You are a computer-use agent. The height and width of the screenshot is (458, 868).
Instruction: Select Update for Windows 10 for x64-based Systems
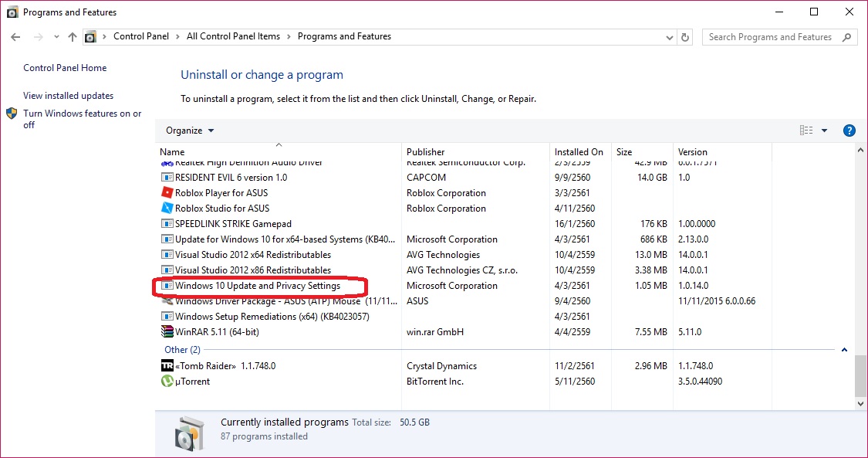click(x=285, y=239)
